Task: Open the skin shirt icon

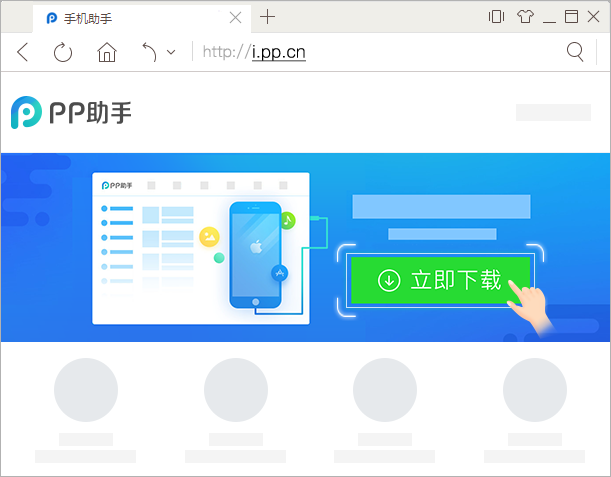Action: tap(525, 17)
